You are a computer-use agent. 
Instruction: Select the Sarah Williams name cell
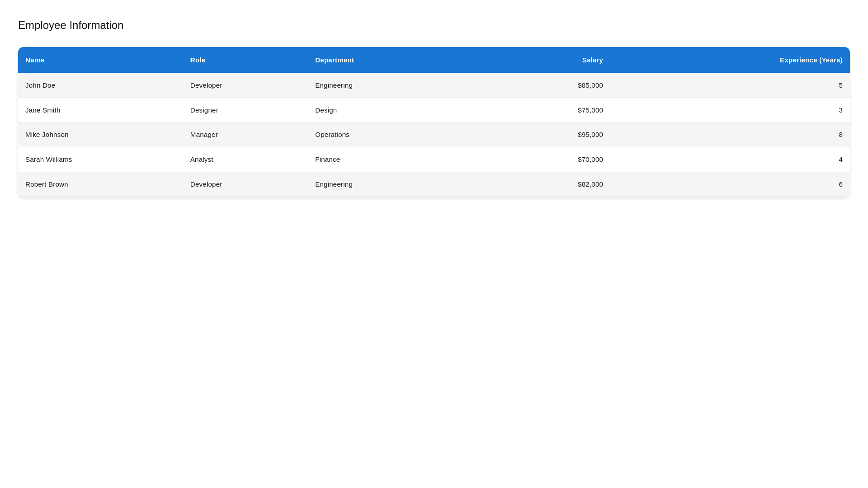[x=48, y=160]
